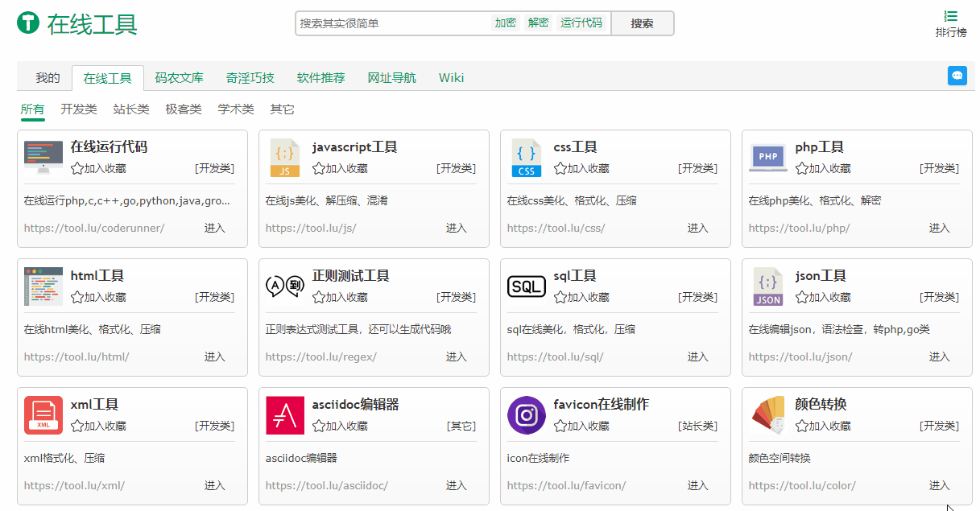Click the 在线运行代码 monitor icon

[43, 158]
